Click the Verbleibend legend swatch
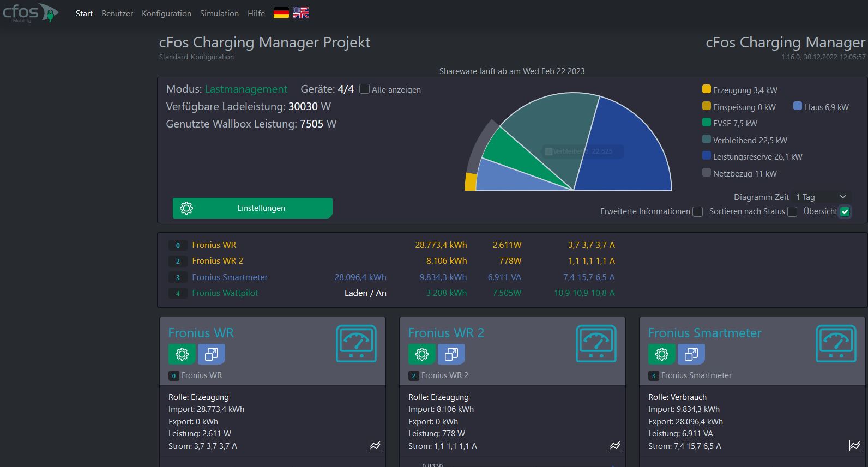 coord(707,139)
